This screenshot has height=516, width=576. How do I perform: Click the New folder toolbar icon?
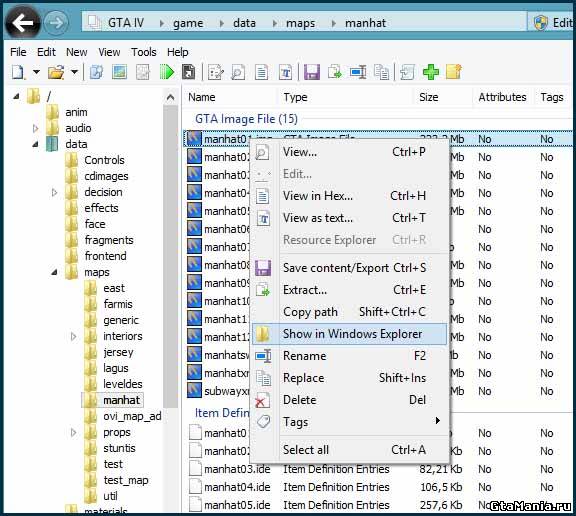click(x=454, y=72)
